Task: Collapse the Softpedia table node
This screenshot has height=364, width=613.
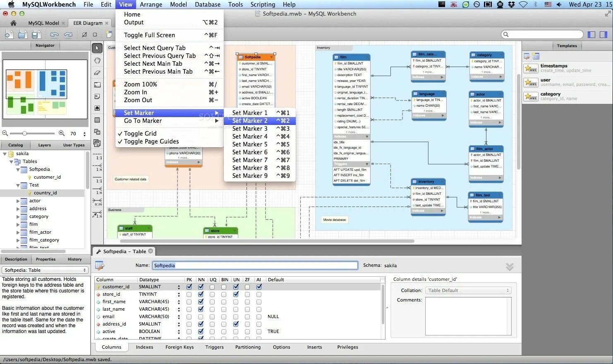Action: coord(18,169)
